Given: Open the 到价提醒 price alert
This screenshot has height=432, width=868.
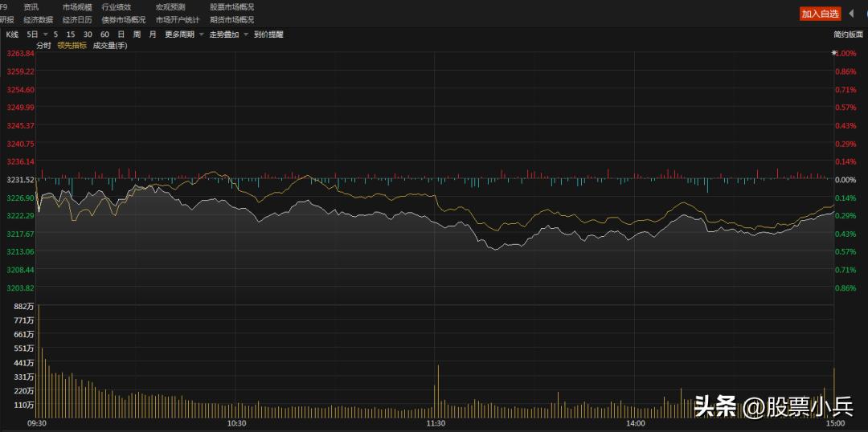Looking at the screenshot, I should (x=268, y=35).
